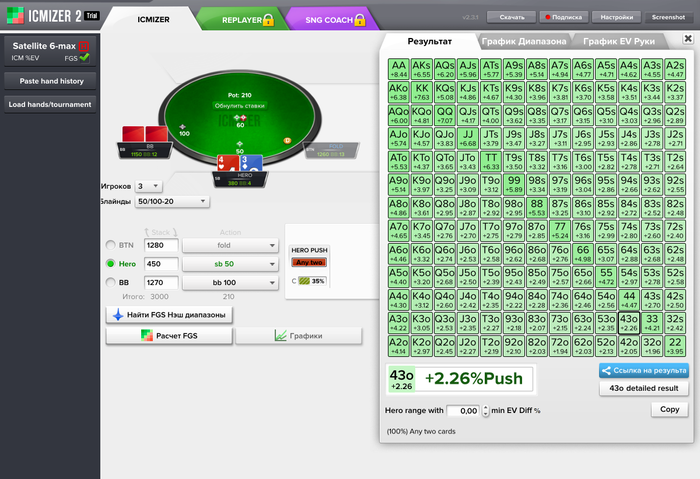Open the График Диапазона tab
The height and width of the screenshot is (479, 700).
click(x=524, y=42)
